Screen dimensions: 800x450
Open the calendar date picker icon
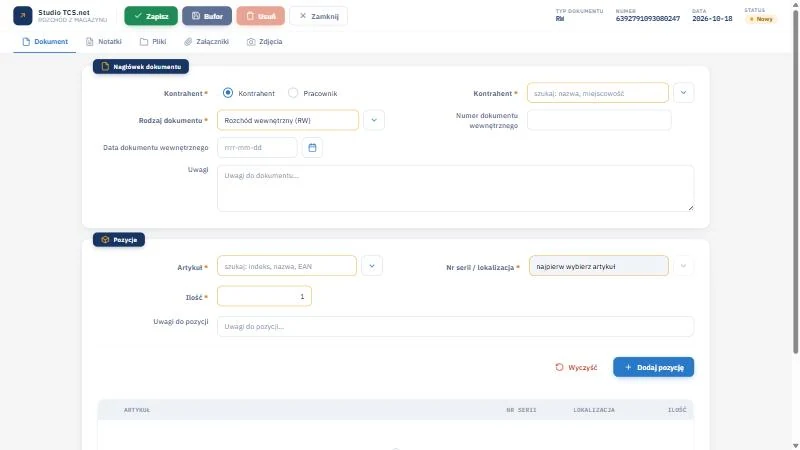click(312, 147)
